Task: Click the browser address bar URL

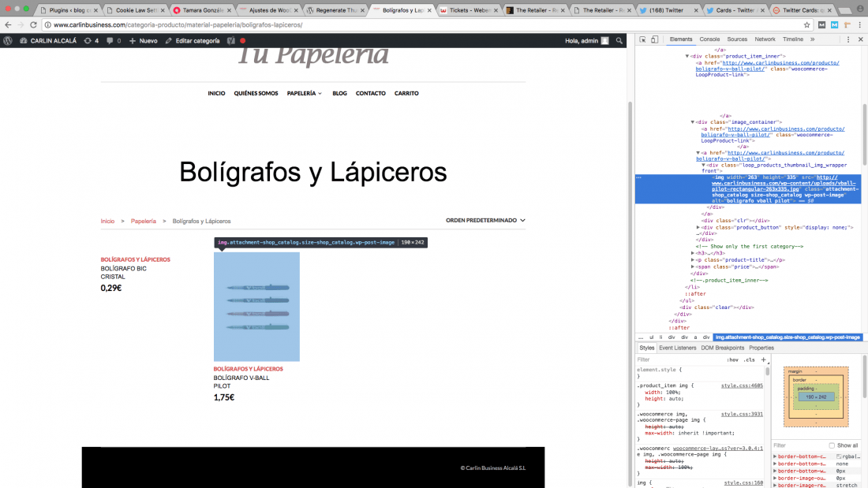Action: pos(178,25)
